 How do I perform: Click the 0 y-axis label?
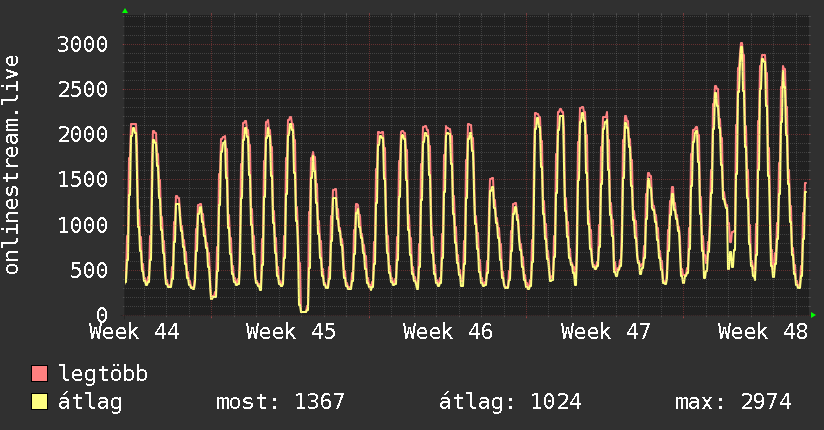(x=102, y=315)
